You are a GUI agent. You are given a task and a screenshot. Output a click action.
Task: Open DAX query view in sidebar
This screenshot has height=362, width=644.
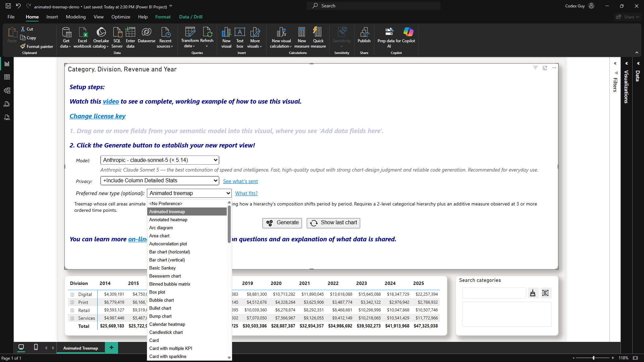7,104
